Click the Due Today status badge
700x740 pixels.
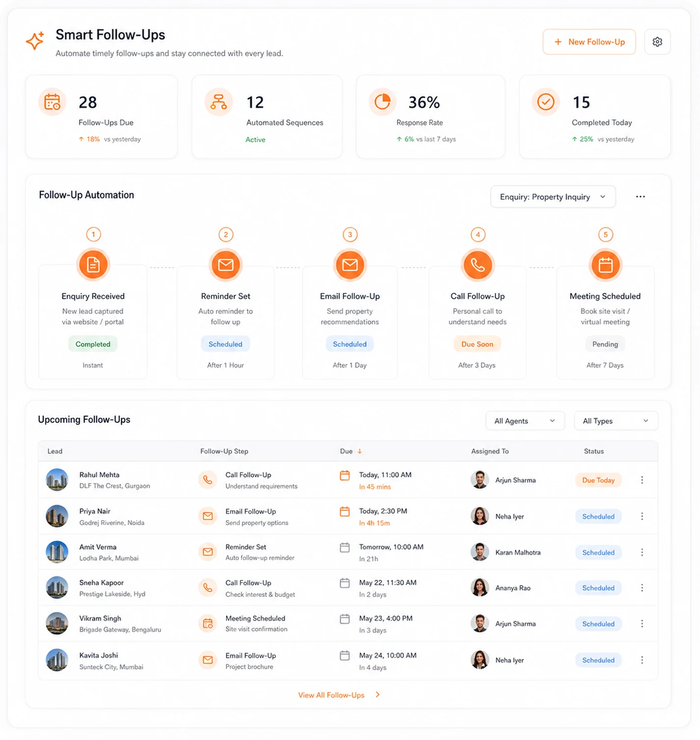(x=598, y=480)
